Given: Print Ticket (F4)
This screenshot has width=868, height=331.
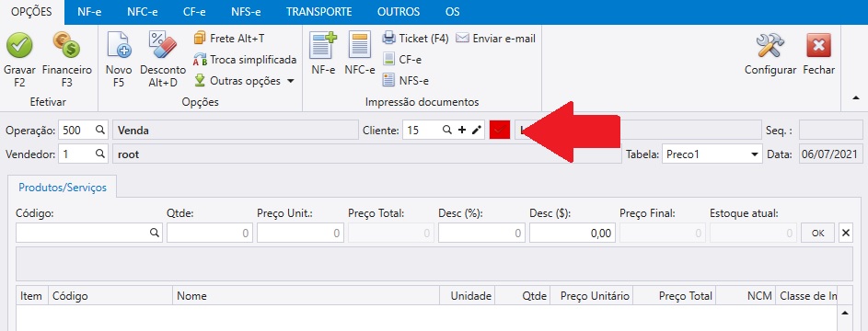Looking at the screenshot, I should click(416, 38).
